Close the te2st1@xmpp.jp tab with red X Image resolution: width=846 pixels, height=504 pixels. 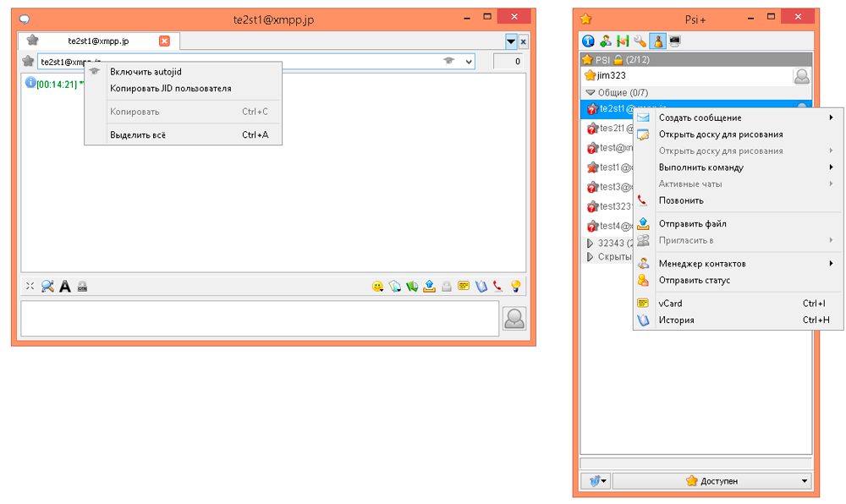[x=165, y=41]
